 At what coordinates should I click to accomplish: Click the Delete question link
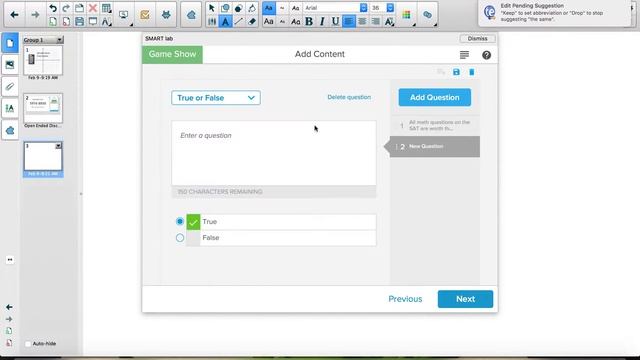pyautogui.click(x=349, y=97)
